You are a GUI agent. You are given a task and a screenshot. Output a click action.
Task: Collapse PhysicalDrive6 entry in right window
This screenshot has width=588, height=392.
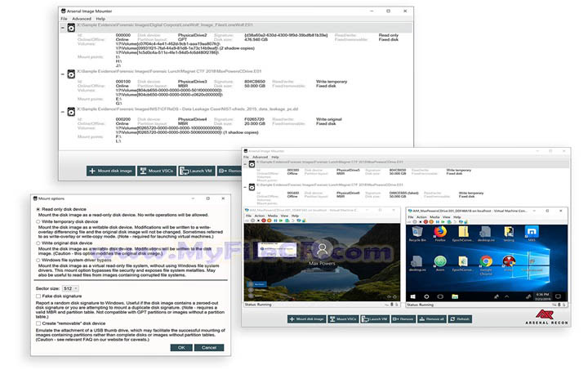[x=245, y=187]
